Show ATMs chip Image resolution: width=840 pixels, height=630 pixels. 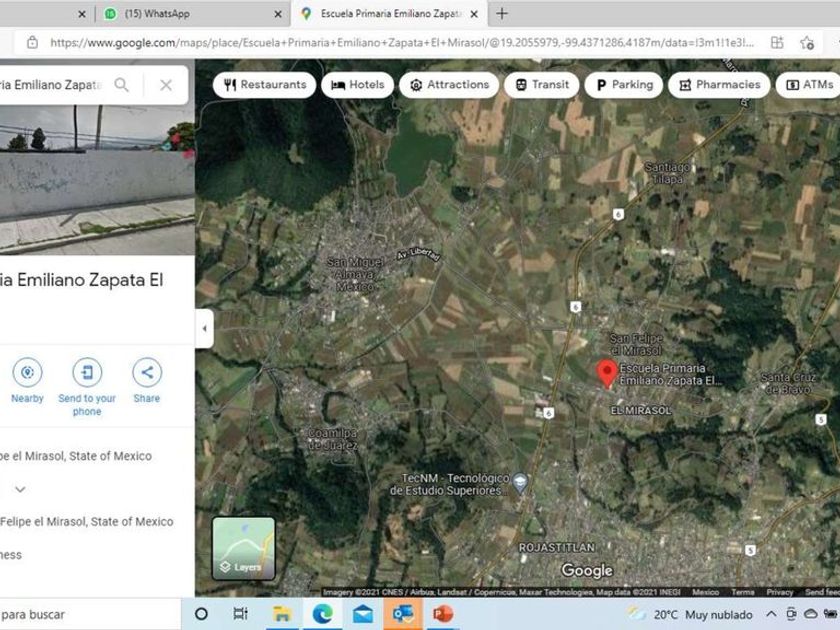808,85
